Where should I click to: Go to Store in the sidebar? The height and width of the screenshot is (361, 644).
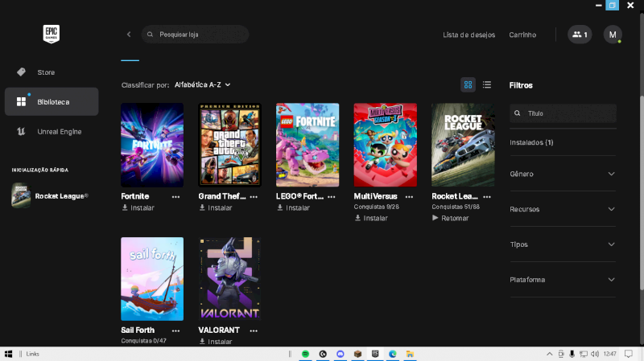[46, 72]
